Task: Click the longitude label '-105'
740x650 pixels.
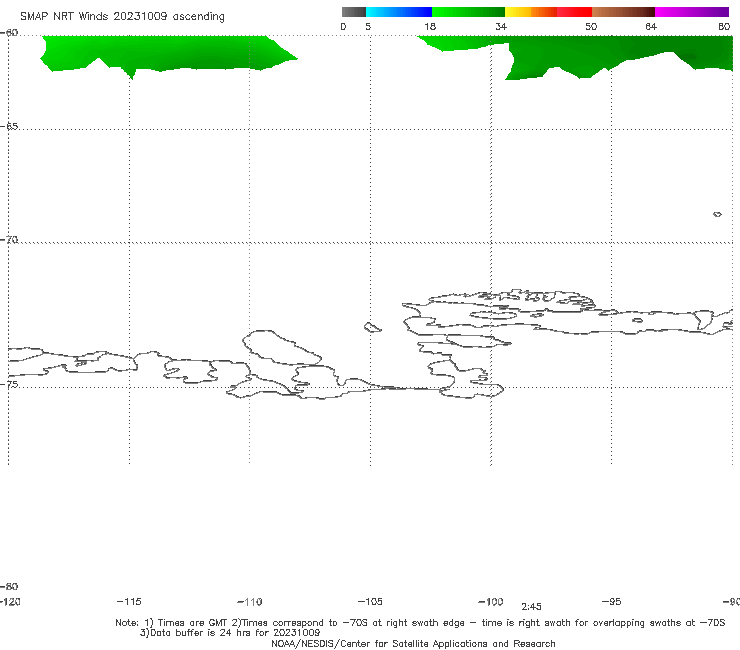Action: coord(370,602)
